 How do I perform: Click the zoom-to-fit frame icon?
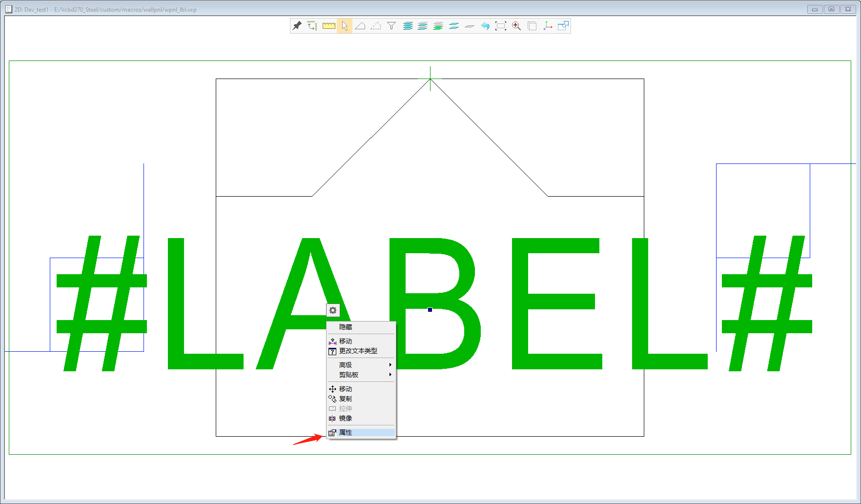[501, 26]
